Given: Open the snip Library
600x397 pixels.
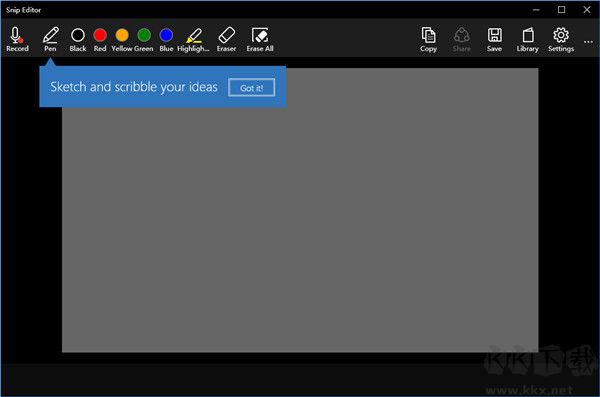Looking at the screenshot, I should (x=528, y=39).
